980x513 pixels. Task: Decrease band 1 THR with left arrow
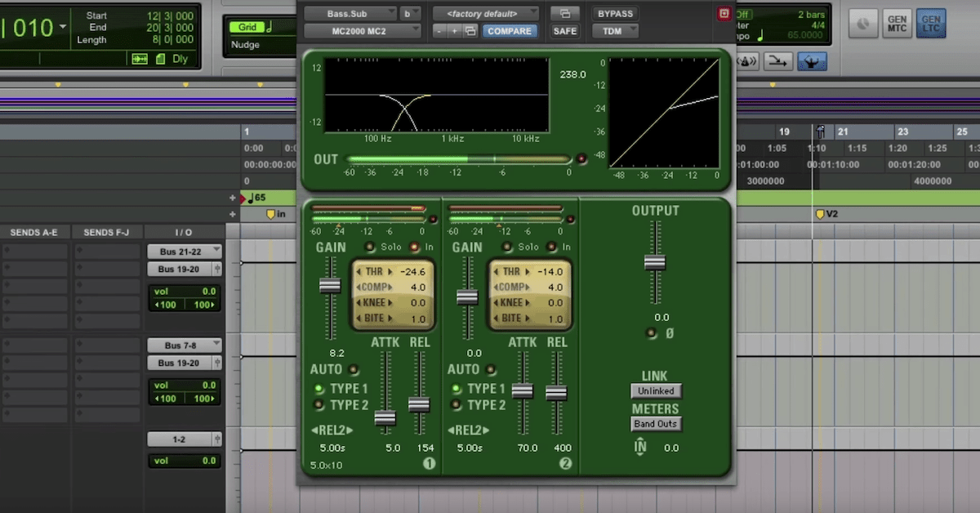(359, 271)
